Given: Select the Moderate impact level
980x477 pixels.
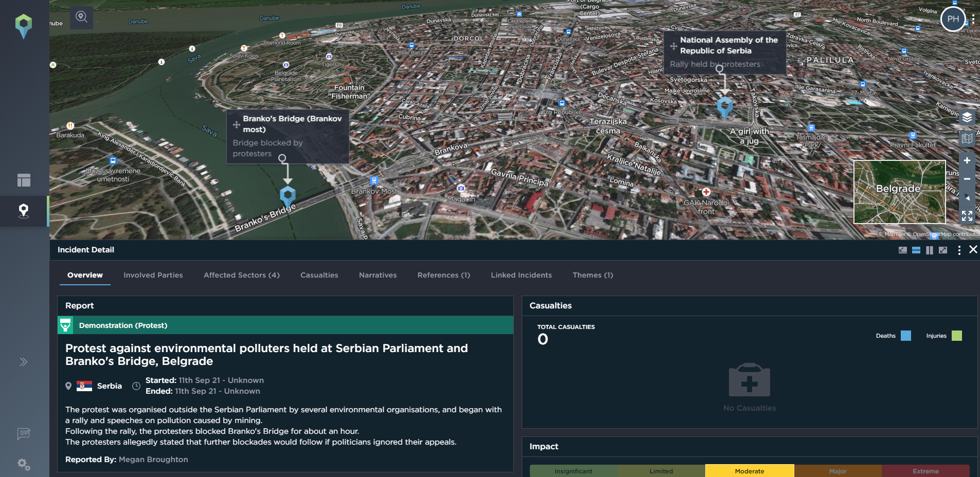Looking at the screenshot, I should (x=750, y=471).
